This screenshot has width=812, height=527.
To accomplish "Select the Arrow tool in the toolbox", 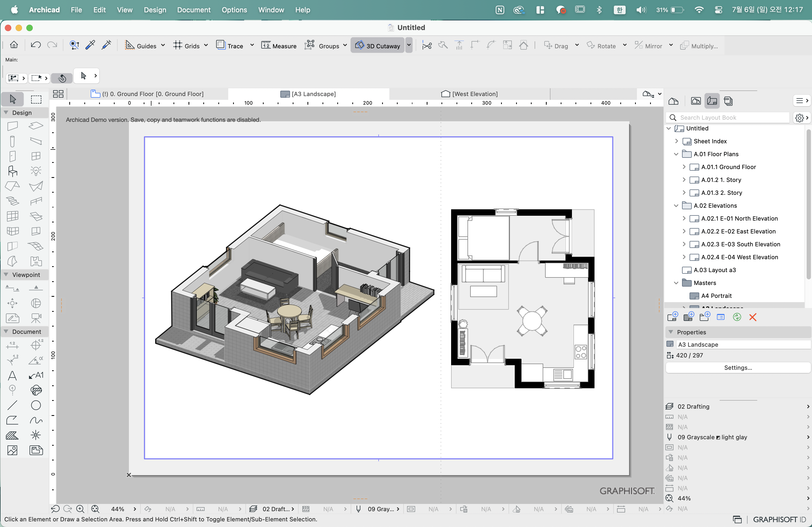I will [13, 99].
